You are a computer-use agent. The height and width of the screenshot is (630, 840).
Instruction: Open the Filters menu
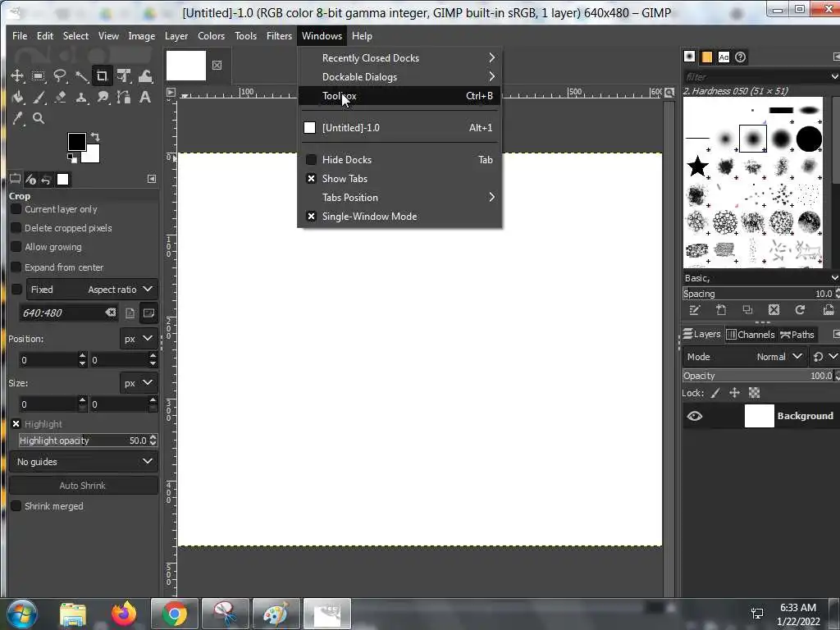(x=279, y=36)
